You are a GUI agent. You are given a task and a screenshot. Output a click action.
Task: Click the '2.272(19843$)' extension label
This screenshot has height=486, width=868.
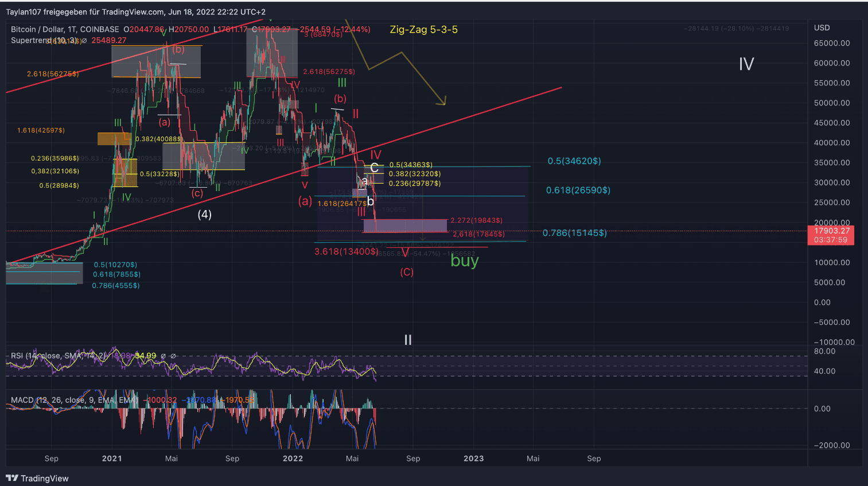[477, 220]
